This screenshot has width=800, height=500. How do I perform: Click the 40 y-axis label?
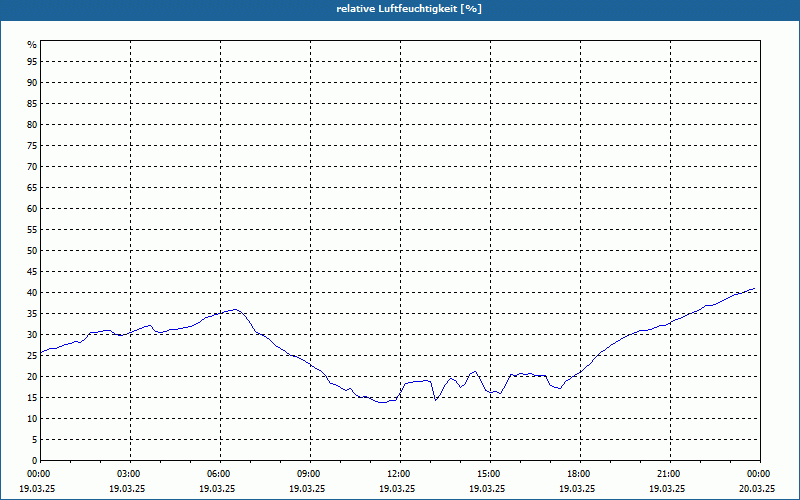(32, 292)
